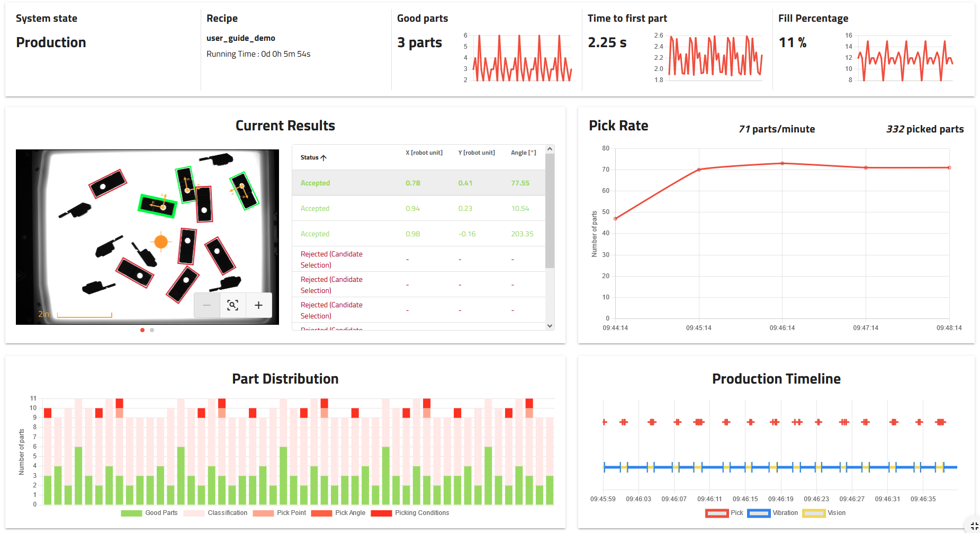This screenshot has height=533, width=980.
Task: Click the Status column sort arrow
Action: tap(323, 158)
